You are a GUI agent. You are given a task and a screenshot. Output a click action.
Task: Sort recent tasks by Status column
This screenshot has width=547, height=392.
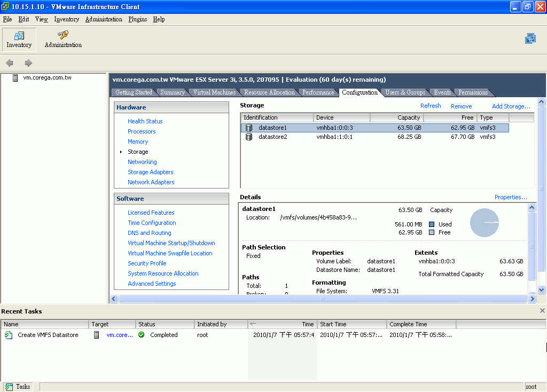[x=165, y=324]
